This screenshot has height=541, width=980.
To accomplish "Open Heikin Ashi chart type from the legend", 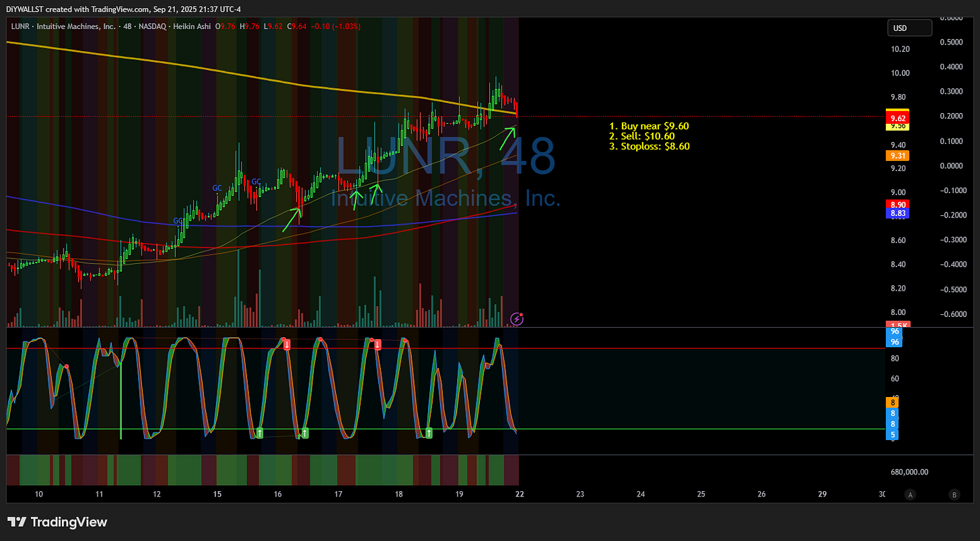I will pyautogui.click(x=193, y=26).
